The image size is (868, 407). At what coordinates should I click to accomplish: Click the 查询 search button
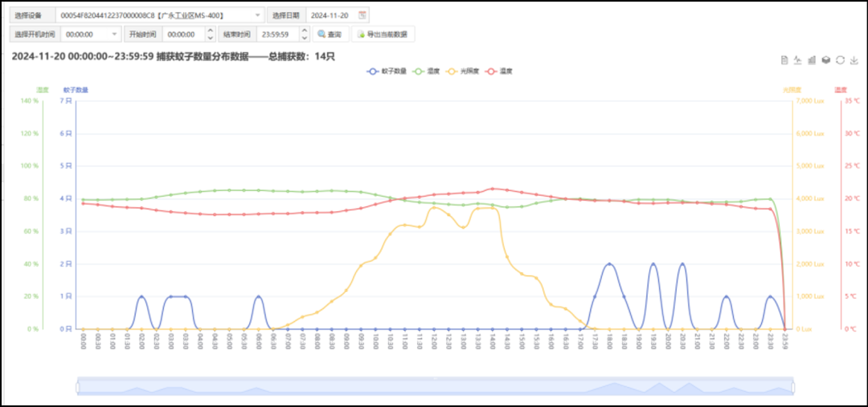(330, 35)
